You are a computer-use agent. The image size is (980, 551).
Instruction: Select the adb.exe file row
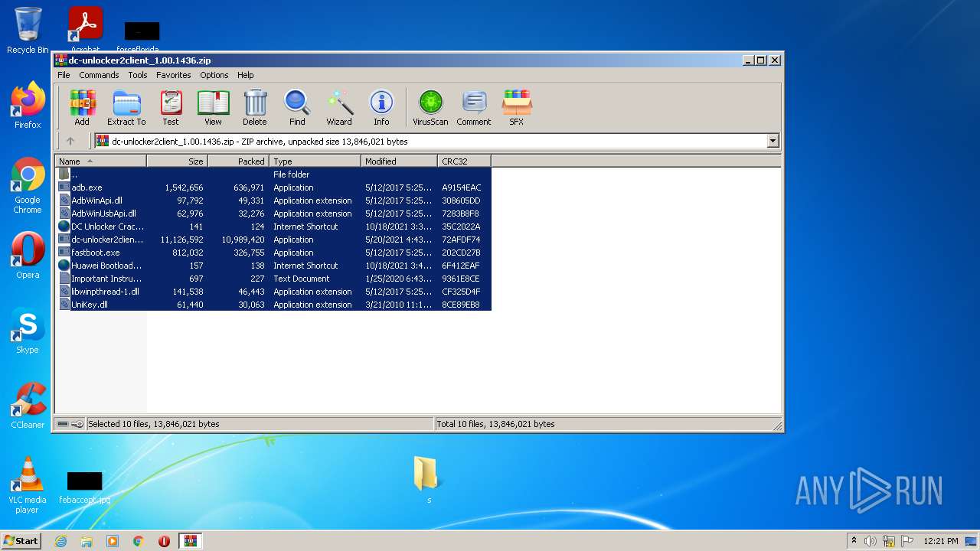click(x=273, y=187)
